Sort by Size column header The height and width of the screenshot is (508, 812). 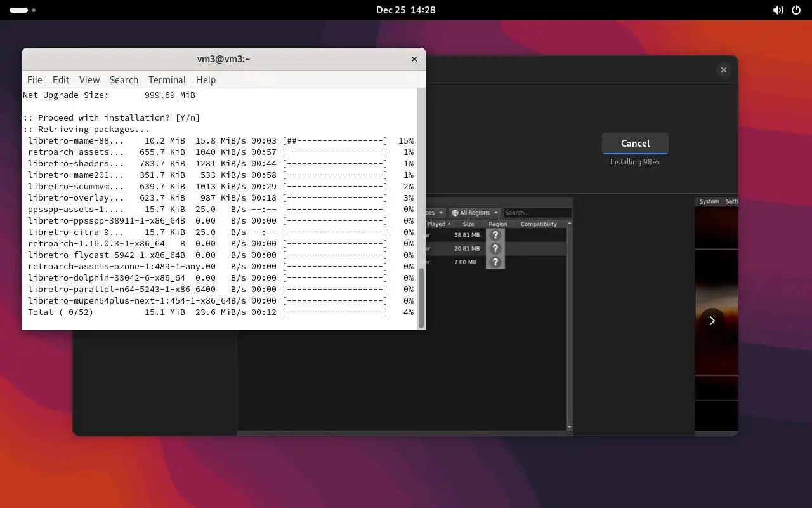tap(468, 224)
